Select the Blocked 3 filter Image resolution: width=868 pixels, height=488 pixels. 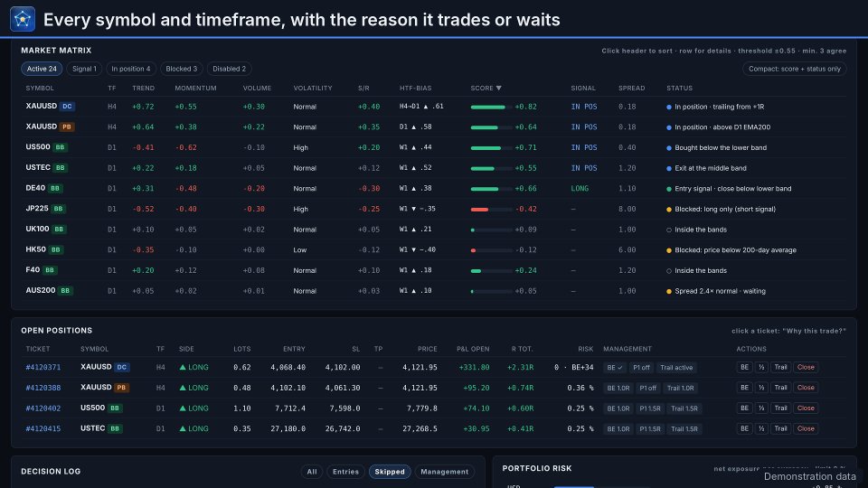point(181,69)
